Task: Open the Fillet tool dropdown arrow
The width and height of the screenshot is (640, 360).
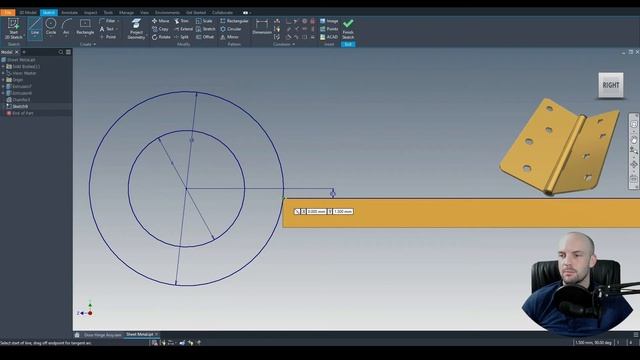Action: tap(118, 21)
